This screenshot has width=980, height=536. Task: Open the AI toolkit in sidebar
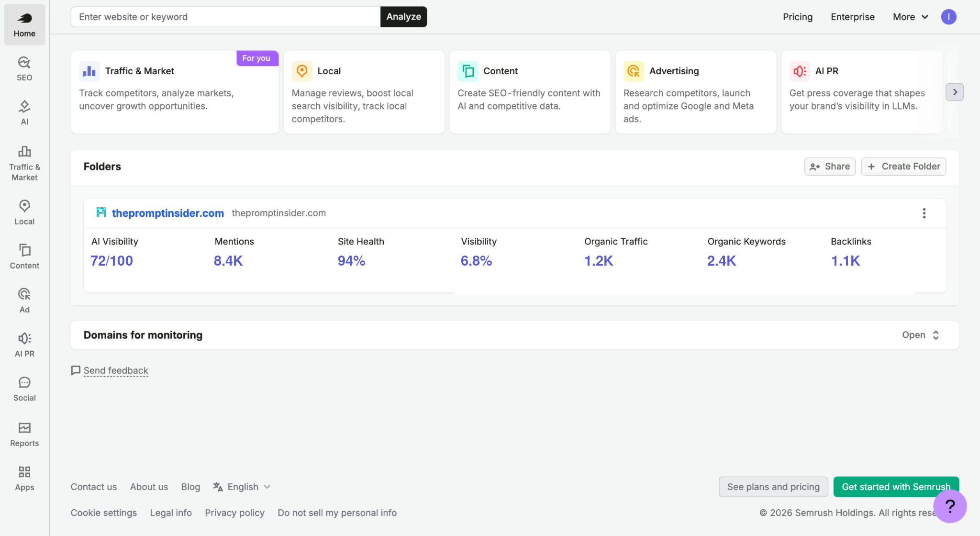click(x=24, y=113)
